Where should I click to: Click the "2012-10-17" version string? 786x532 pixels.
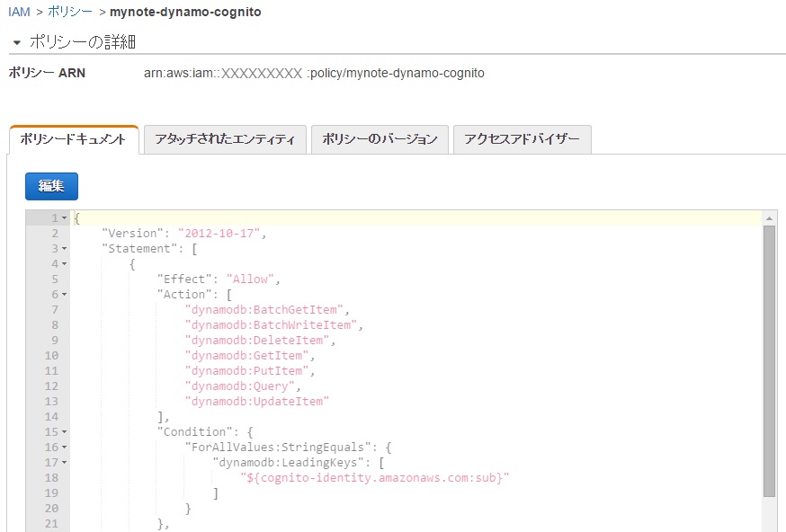coord(219,234)
